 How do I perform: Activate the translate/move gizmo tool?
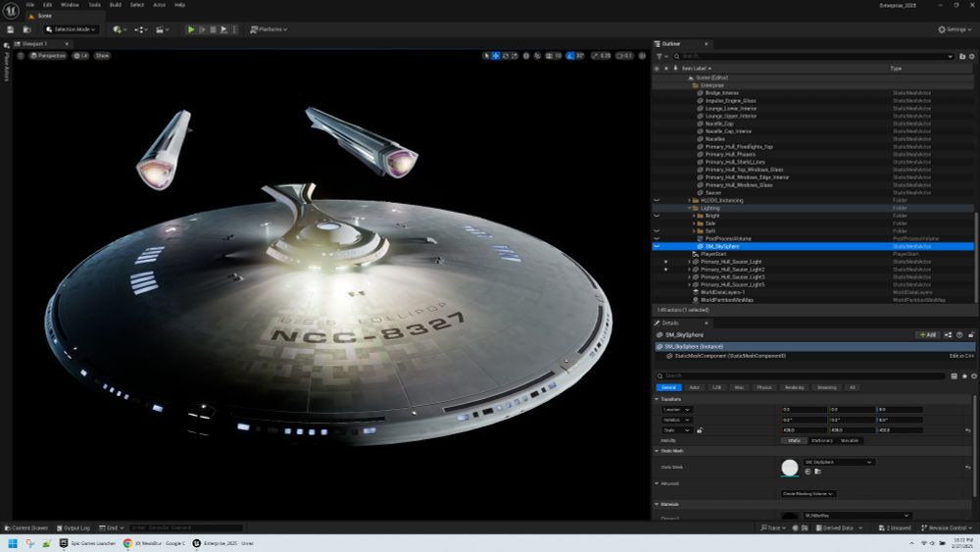click(496, 56)
